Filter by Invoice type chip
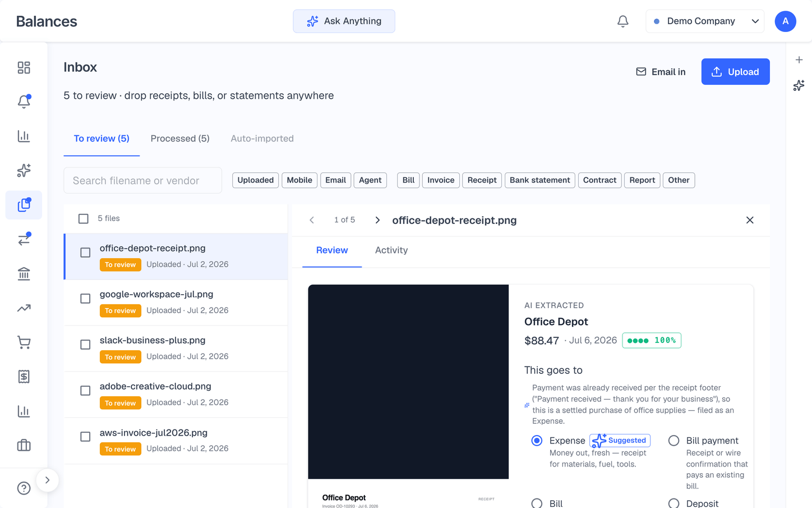The image size is (812, 508). click(441, 180)
